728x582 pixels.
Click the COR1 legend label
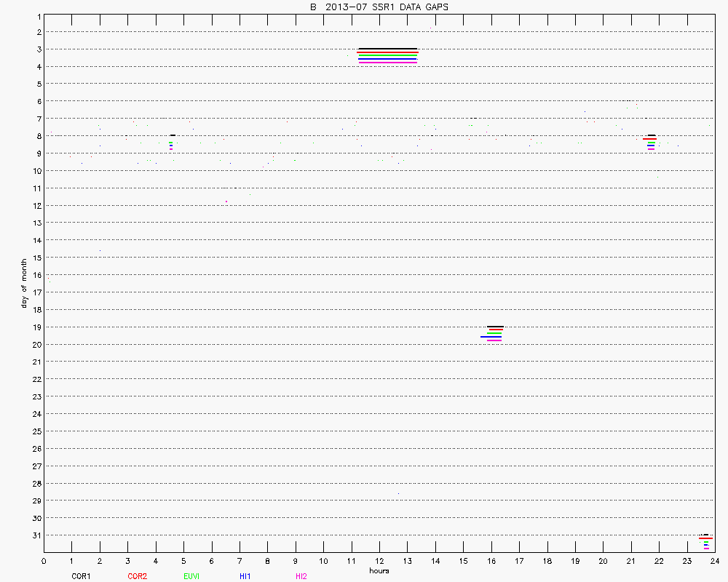pyautogui.click(x=81, y=576)
